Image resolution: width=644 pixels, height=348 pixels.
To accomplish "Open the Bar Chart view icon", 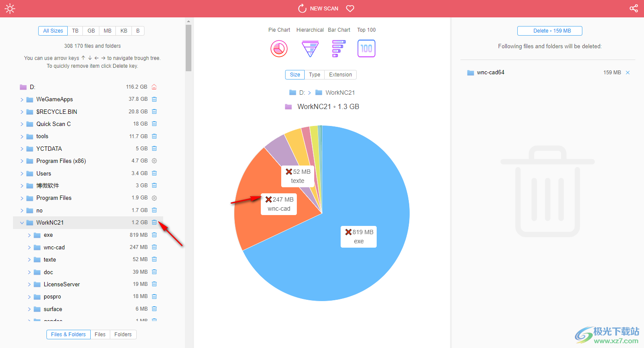I will [338, 48].
